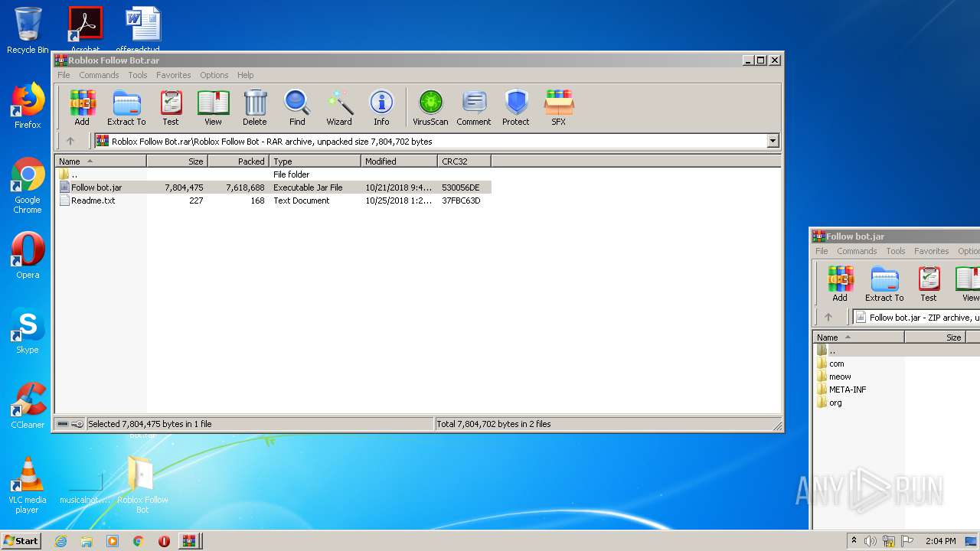Open Tools menu in Roblox Follow Bot.rar window
This screenshot has width=980, height=551.
(x=138, y=75)
